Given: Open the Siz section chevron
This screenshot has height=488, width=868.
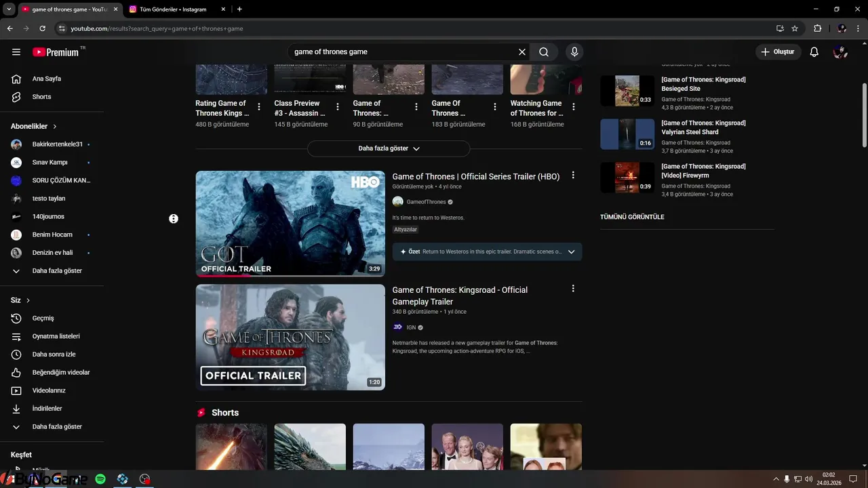Looking at the screenshot, I should click(x=28, y=300).
